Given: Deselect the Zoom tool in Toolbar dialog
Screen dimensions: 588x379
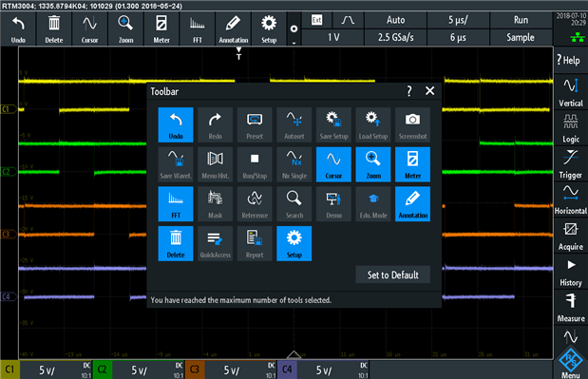Looking at the screenshot, I should pos(373,164).
